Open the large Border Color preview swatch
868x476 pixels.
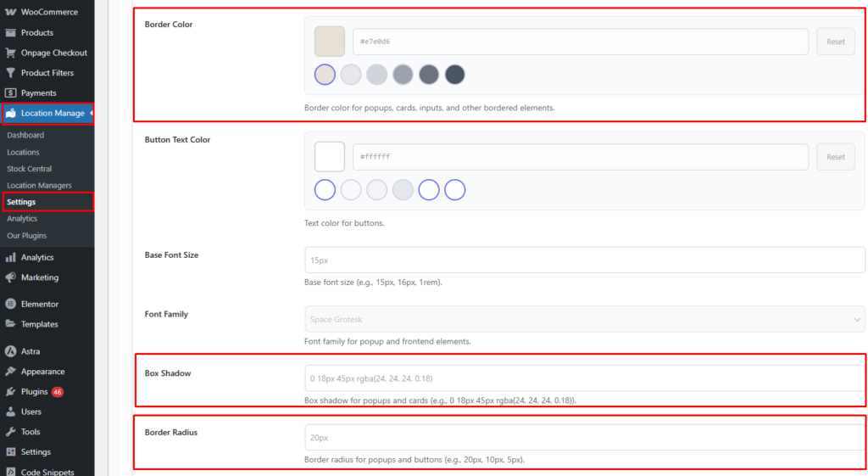point(329,42)
